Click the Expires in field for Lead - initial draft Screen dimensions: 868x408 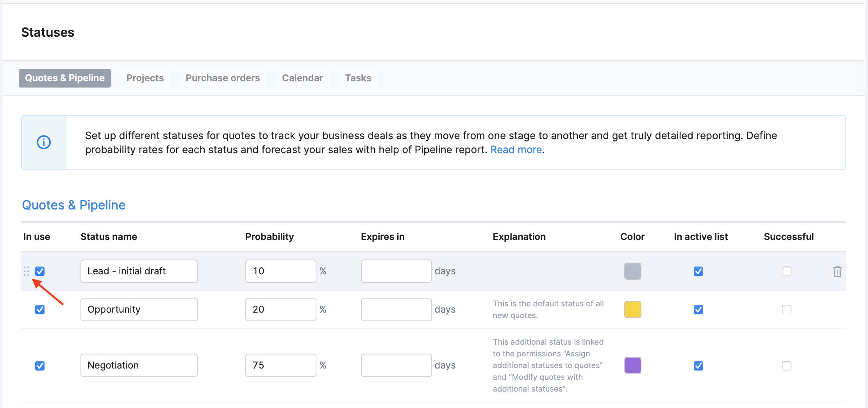(396, 271)
